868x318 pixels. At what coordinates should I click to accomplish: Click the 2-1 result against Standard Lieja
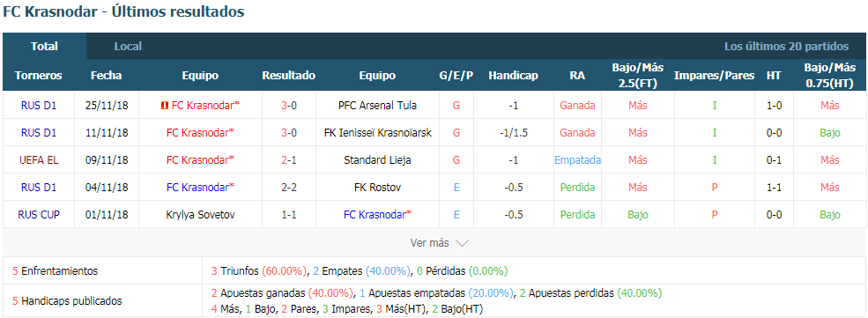289,159
